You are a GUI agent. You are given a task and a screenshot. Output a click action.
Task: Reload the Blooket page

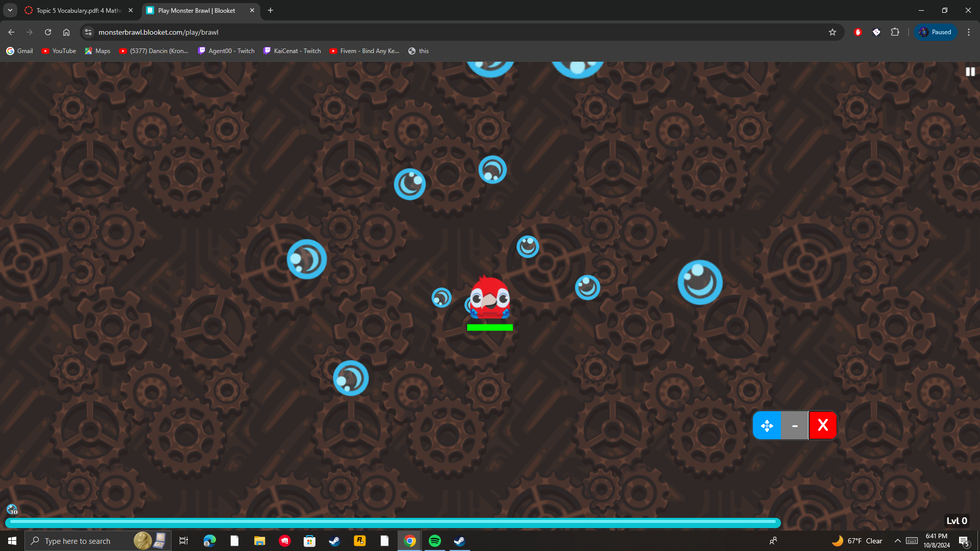click(48, 32)
